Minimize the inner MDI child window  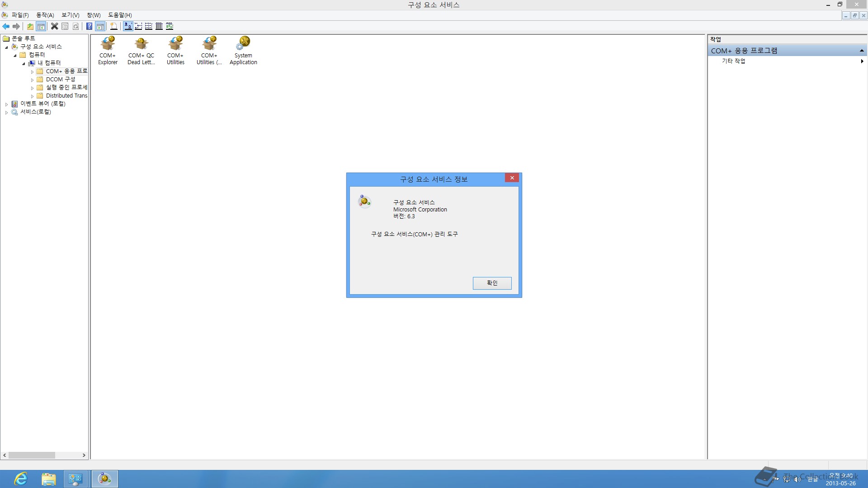(x=846, y=15)
